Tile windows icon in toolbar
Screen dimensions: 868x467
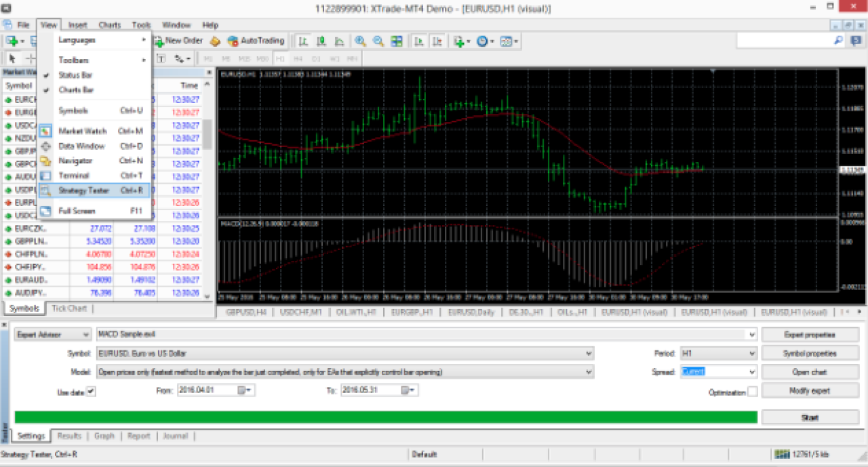[x=397, y=41]
